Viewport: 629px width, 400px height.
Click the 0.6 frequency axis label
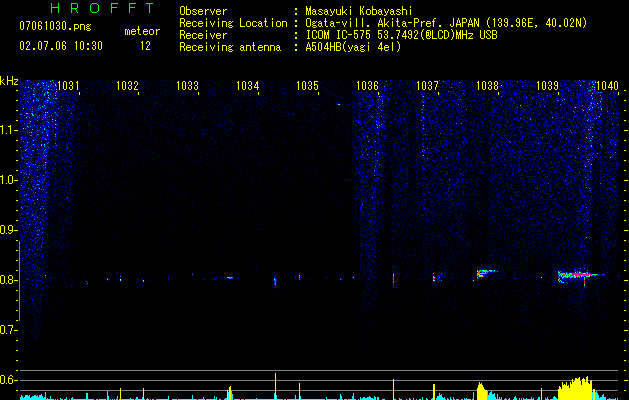[8, 380]
